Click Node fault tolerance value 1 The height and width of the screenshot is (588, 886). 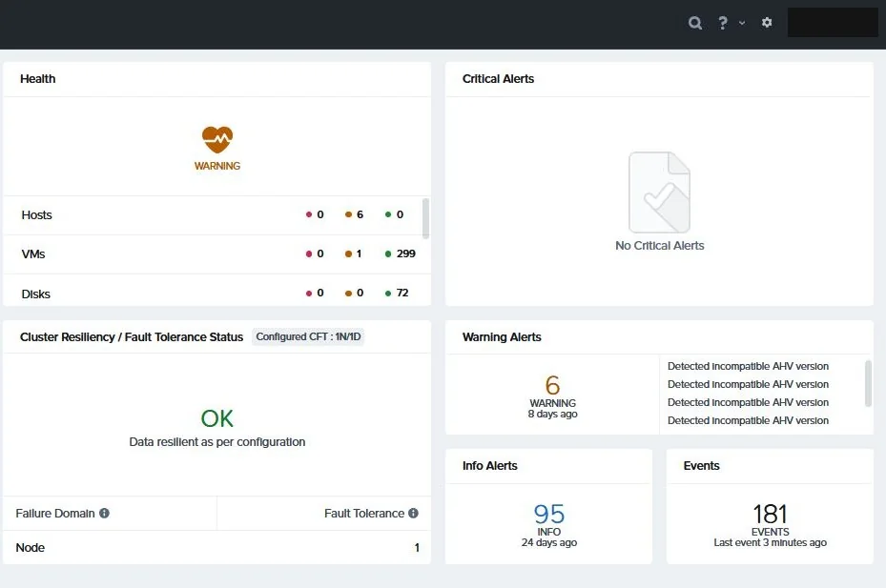point(417,548)
